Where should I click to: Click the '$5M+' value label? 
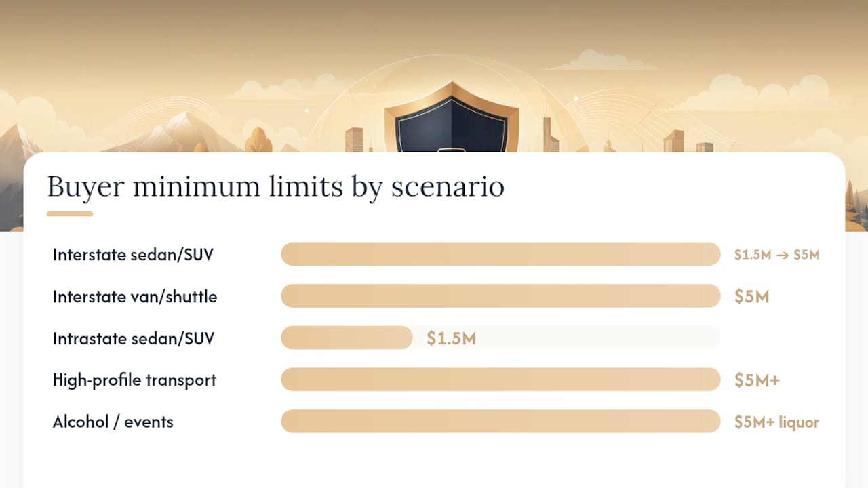pos(757,380)
